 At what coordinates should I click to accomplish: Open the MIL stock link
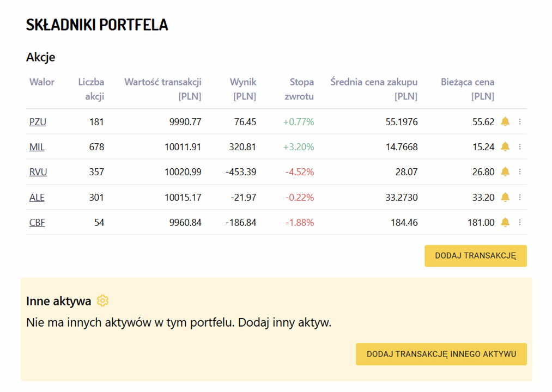pos(37,147)
